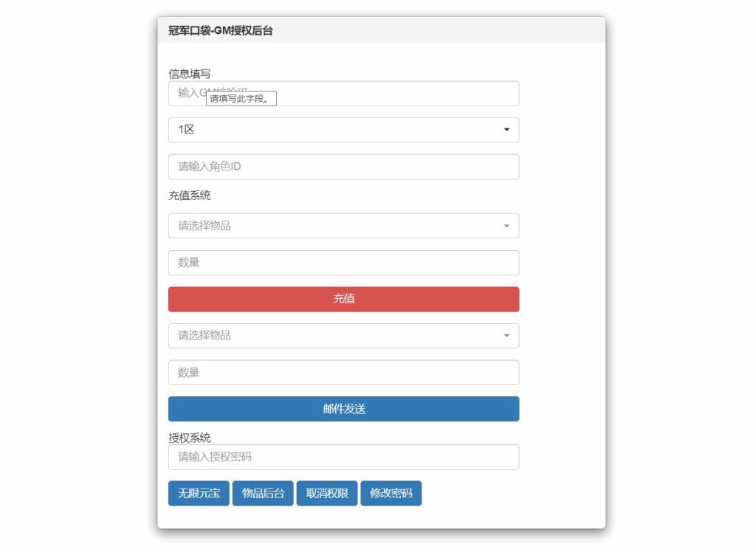Open the 物品后台 button
756x552 pixels.
pyautogui.click(x=263, y=494)
